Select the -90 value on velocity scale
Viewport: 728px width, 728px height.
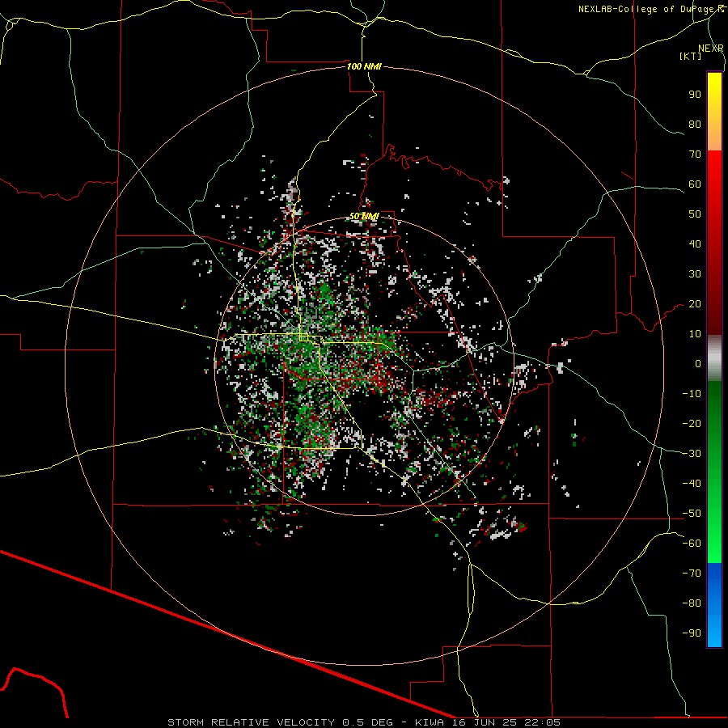click(x=692, y=633)
